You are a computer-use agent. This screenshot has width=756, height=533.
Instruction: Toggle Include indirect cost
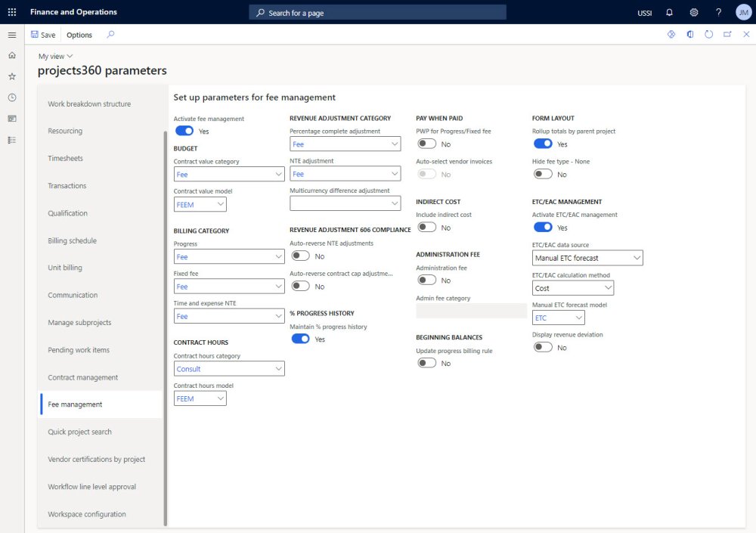coord(426,228)
